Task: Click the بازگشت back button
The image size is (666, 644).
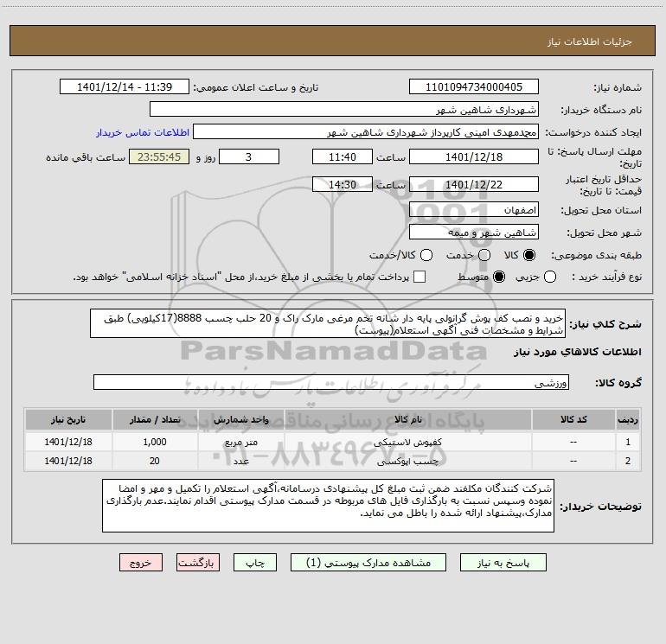Action: click(198, 563)
